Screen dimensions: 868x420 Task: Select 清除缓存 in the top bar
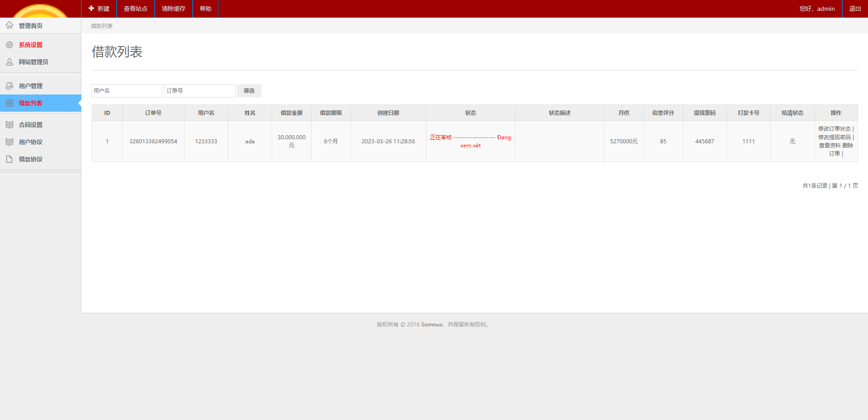coord(174,9)
